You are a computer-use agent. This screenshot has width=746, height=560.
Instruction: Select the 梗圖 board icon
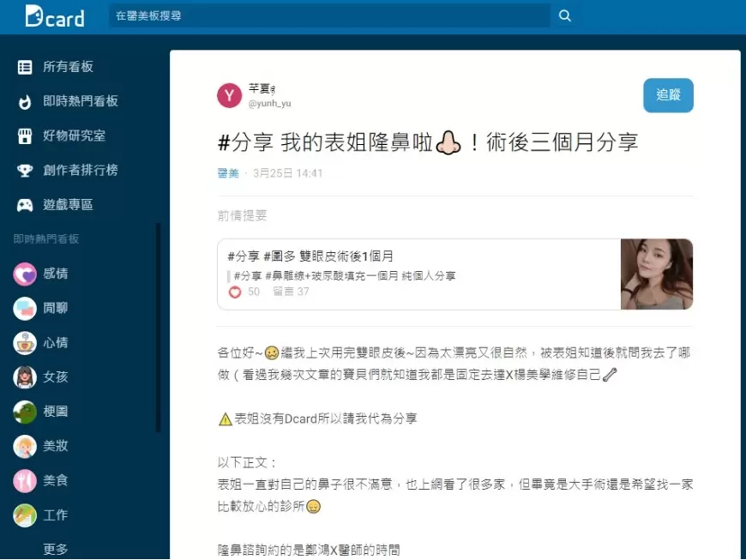pyautogui.click(x=25, y=412)
